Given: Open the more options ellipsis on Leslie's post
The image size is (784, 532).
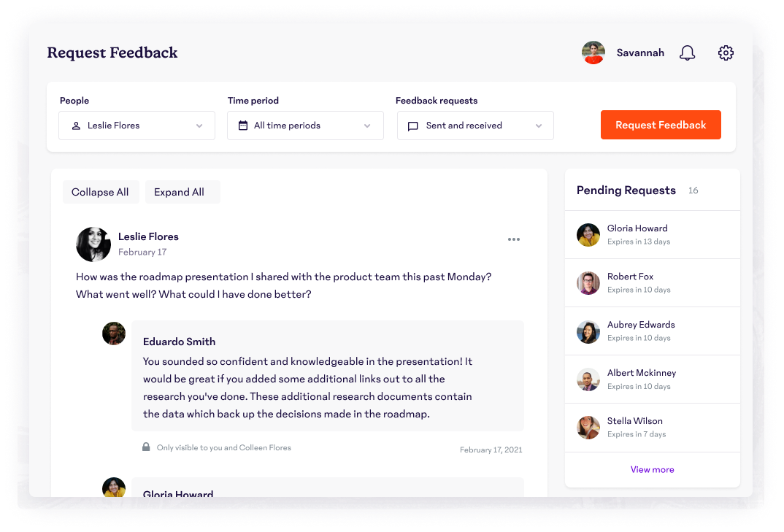Looking at the screenshot, I should click(514, 239).
